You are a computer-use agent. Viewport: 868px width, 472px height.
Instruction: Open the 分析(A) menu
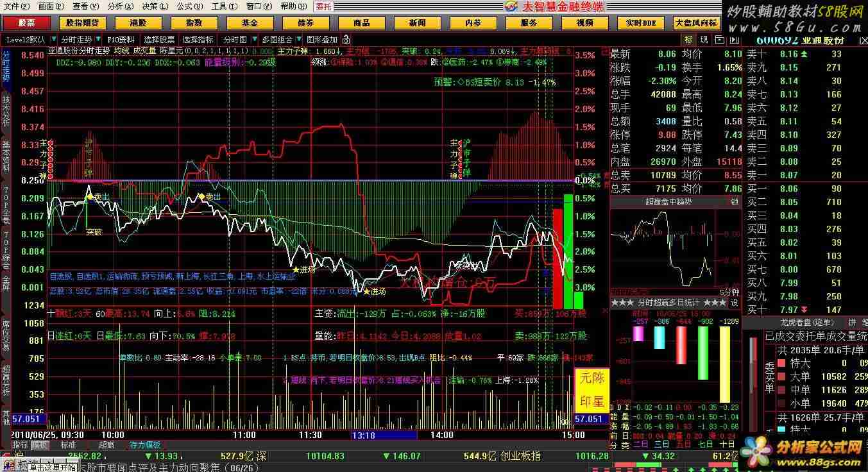tap(120, 6)
